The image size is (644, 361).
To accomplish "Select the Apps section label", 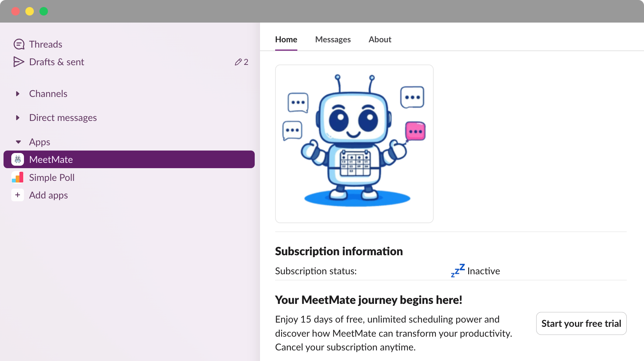I will tap(40, 142).
